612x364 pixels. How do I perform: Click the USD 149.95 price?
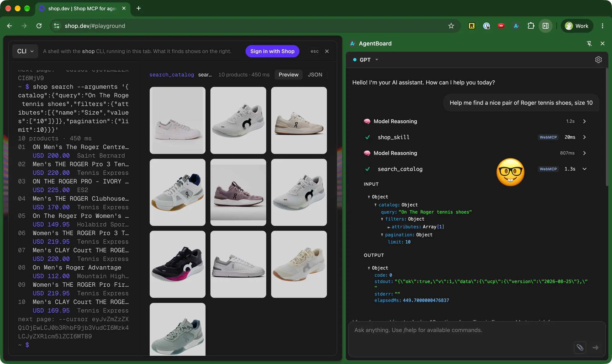click(x=51, y=225)
